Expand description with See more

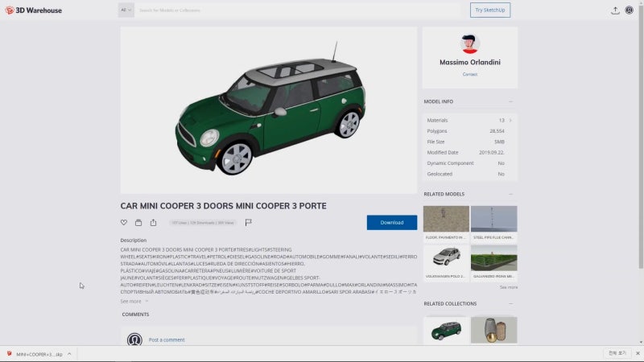point(134,301)
